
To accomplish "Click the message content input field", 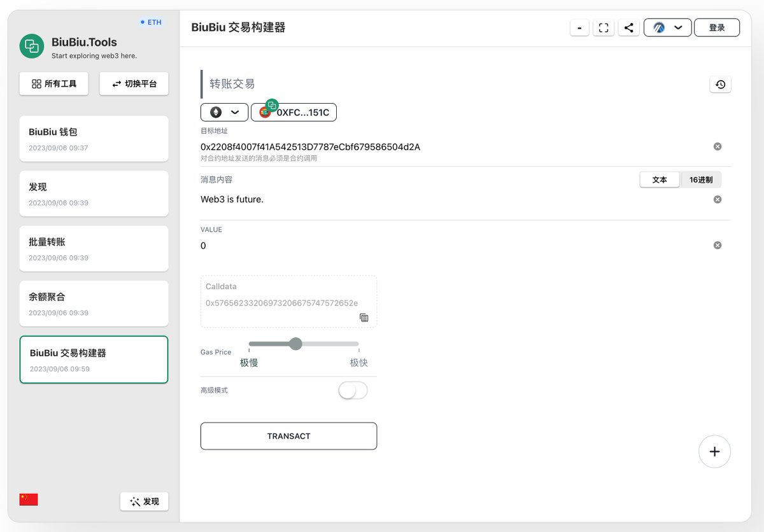I will click(x=455, y=199).
